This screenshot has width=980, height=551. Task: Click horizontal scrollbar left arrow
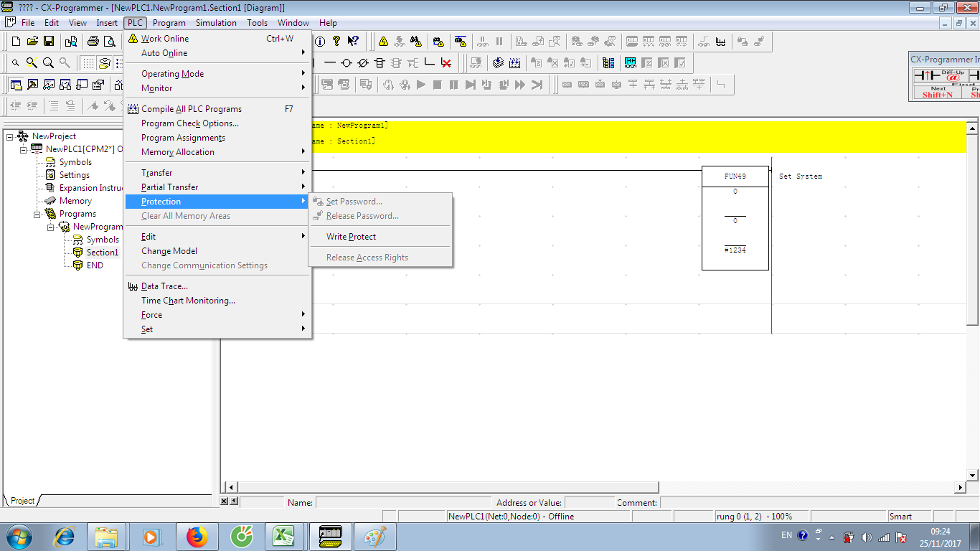[230, 487]
